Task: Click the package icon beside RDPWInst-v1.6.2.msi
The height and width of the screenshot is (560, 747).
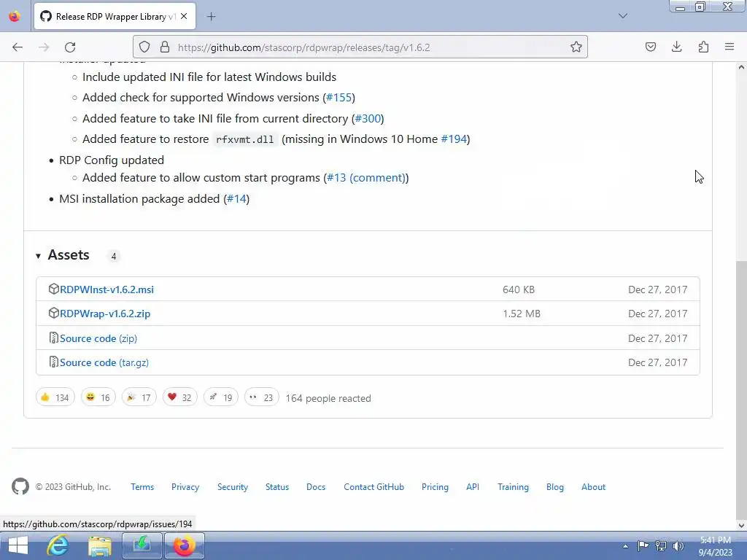Action: [x=53, y=289]
